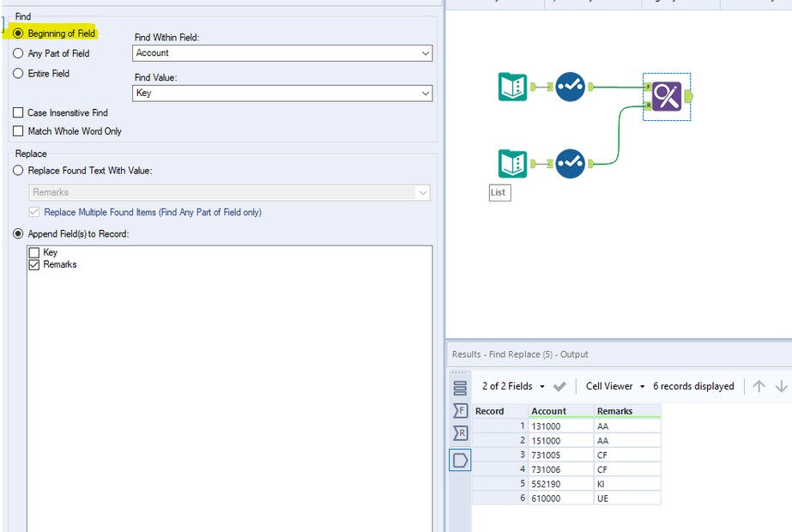Screen dimensions: 792x532
Task: Go to previous record with up arrow
Action: tap(759, 386)
